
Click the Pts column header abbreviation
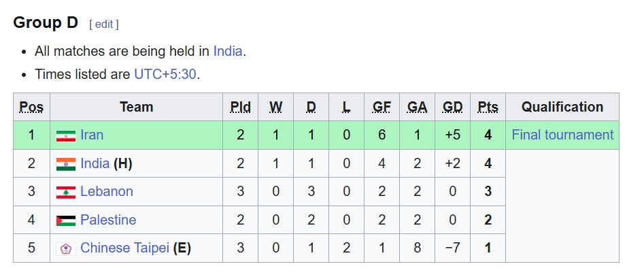point(488,107)
